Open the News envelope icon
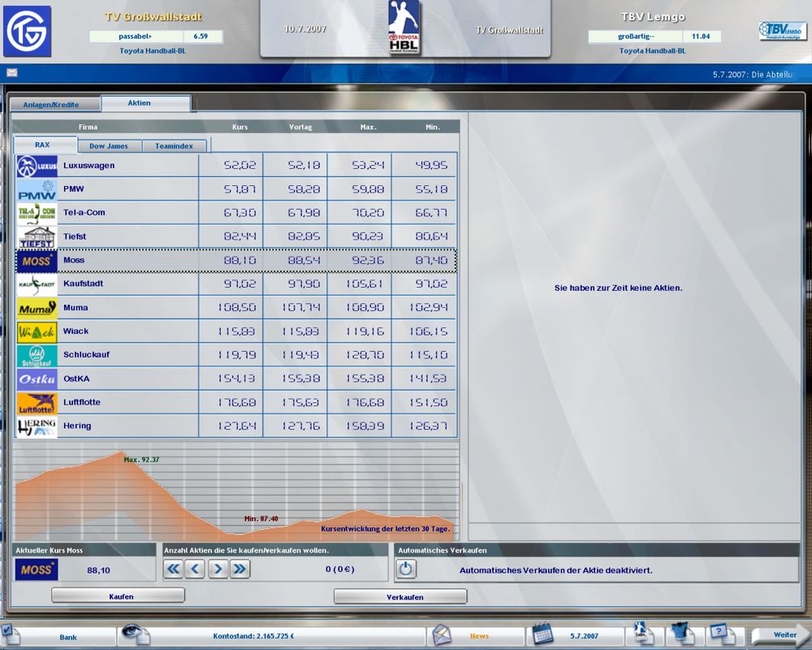The width and height of the screenshot is (812, 650). tap(442, 635)
